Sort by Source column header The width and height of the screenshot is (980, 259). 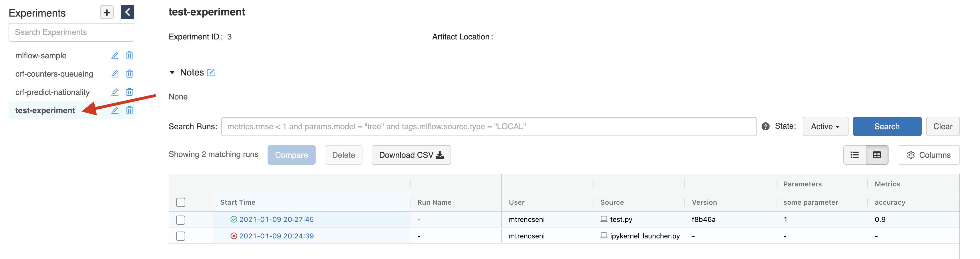pyautogui.click(x=612, y=203)
